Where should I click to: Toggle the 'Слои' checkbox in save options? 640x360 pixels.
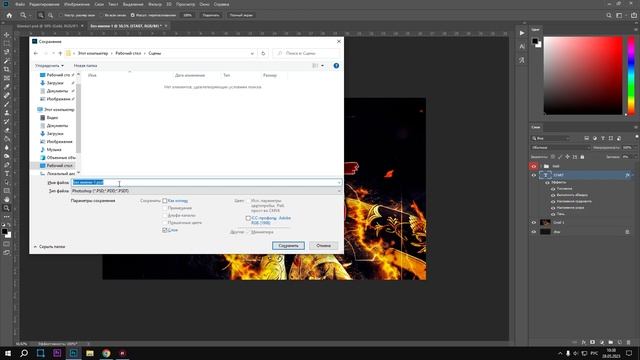coord(165,230)
